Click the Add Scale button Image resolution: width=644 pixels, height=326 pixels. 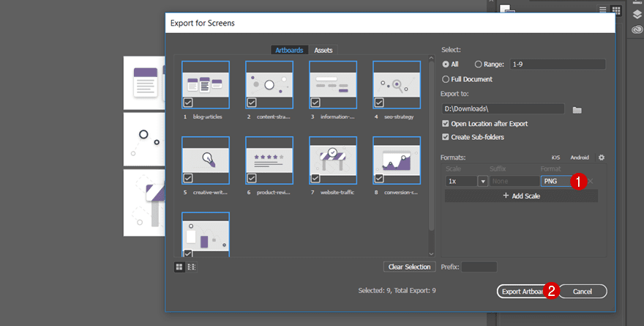pos(521,196)
